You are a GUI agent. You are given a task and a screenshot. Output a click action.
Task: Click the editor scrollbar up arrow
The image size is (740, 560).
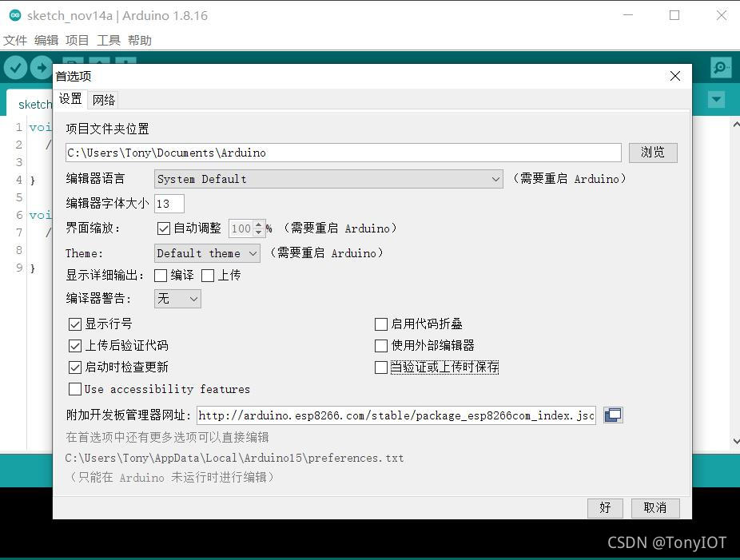click(x=736, y=125)
